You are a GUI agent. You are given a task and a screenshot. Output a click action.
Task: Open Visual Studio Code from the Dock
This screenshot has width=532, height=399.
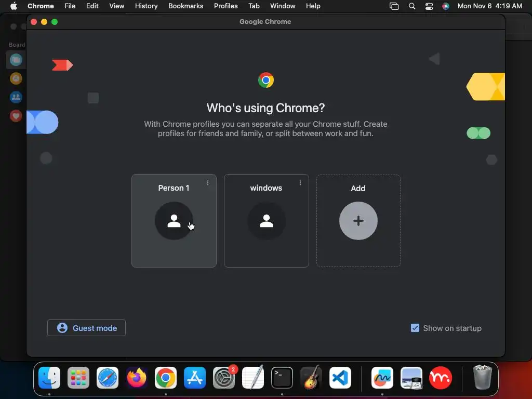click(x=340, y=378)
